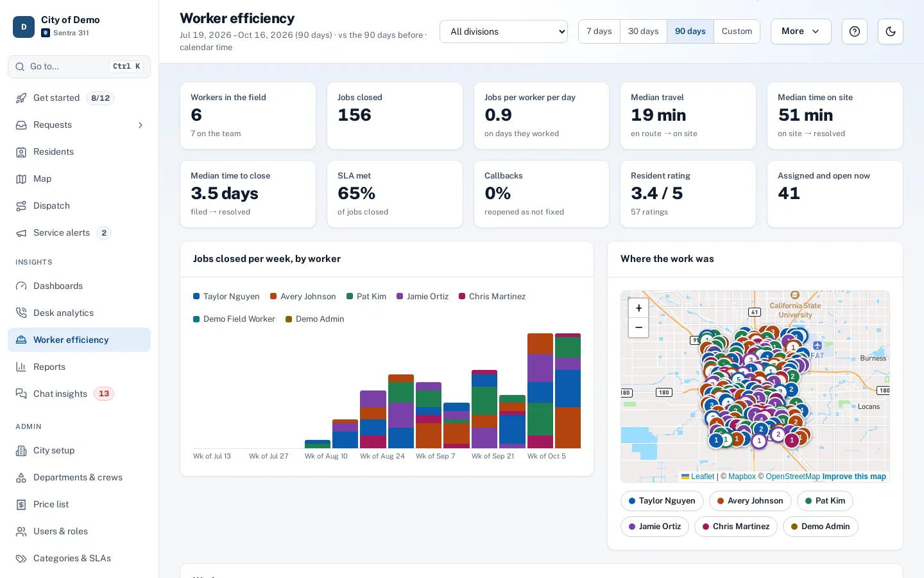This screenshot has width=924, height=578.
Task: Click the Users & roles people icon
Action: coord(21,531)
